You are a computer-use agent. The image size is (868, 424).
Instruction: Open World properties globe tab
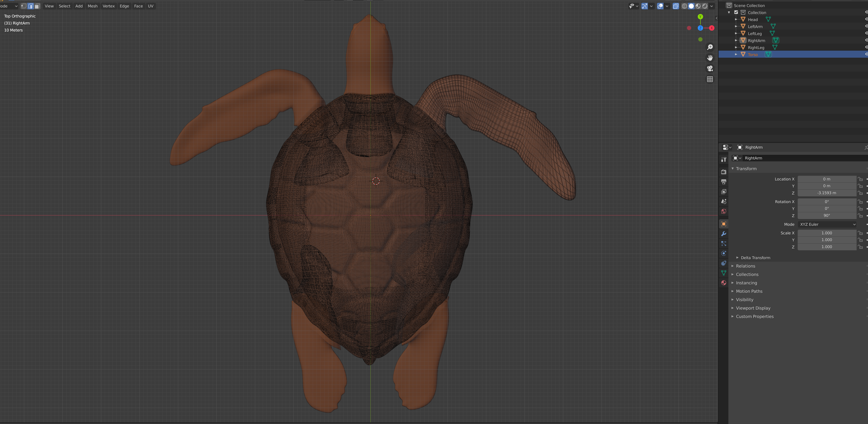(723, 211)
